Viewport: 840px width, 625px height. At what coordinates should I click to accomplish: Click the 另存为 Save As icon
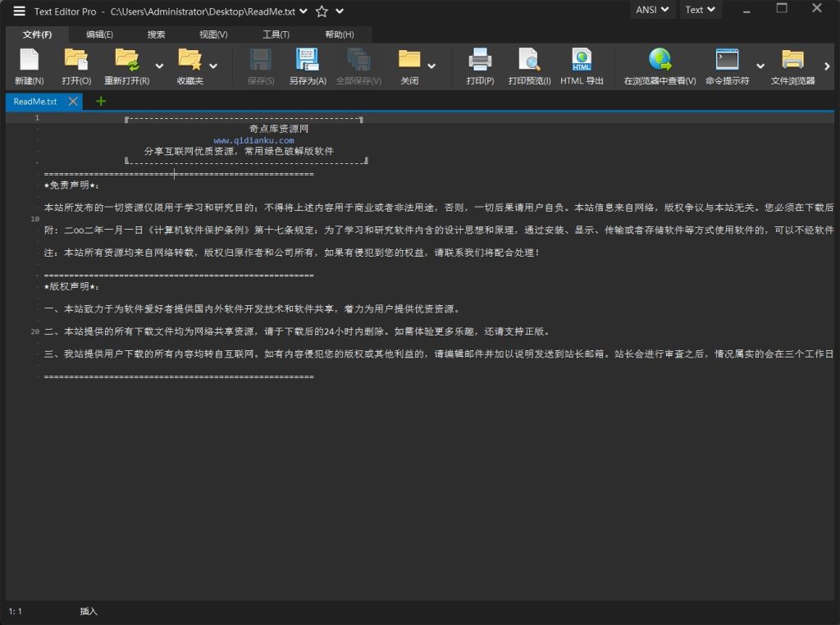[x=307, y=61]
